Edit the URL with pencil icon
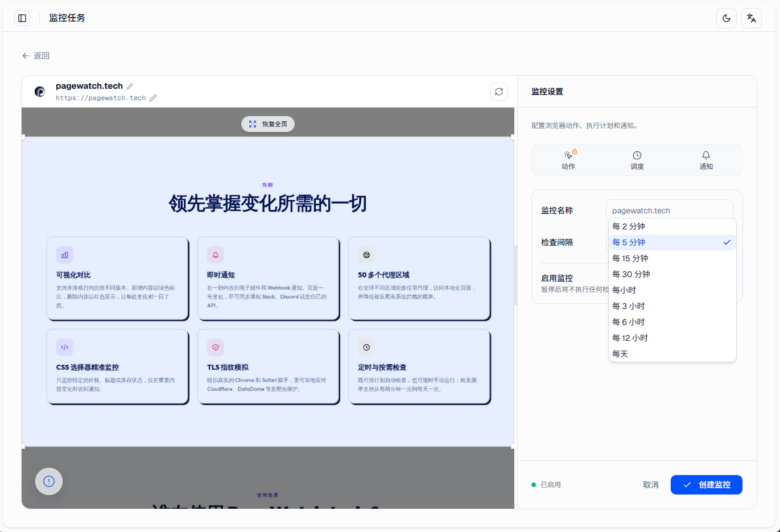Viewport: 780px width, 532px height. pos(153,98)
